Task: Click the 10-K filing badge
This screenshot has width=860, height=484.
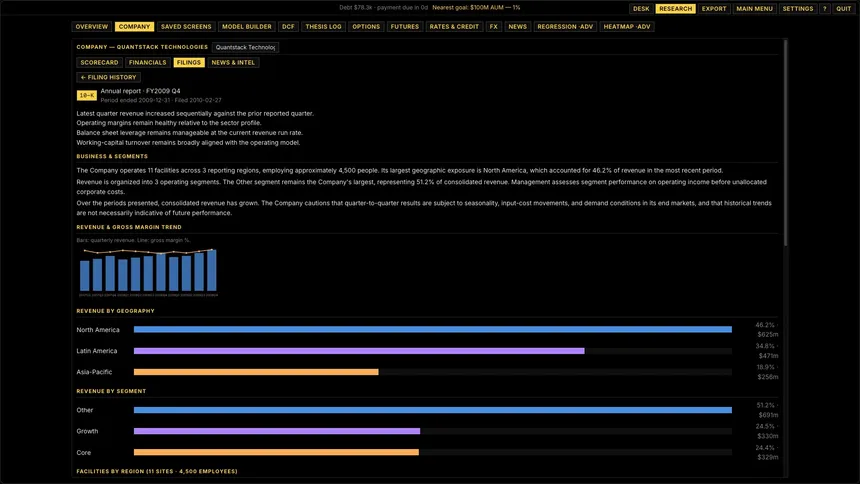Action: pyautogui.click(x=87, y=95)
